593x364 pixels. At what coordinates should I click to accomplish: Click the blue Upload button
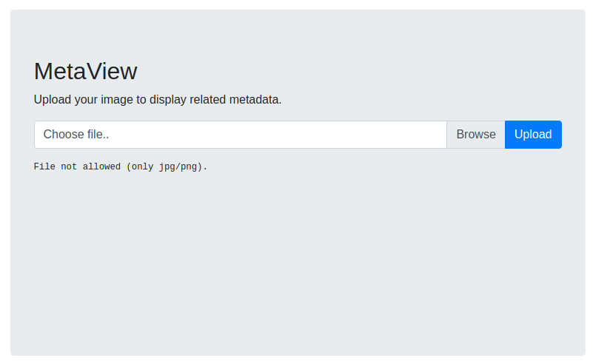pyautogui.click(x=533, y=135)
